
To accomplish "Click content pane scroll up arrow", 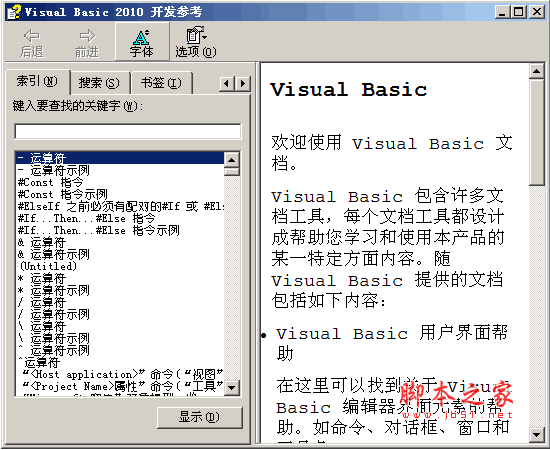I will [536, 72].
